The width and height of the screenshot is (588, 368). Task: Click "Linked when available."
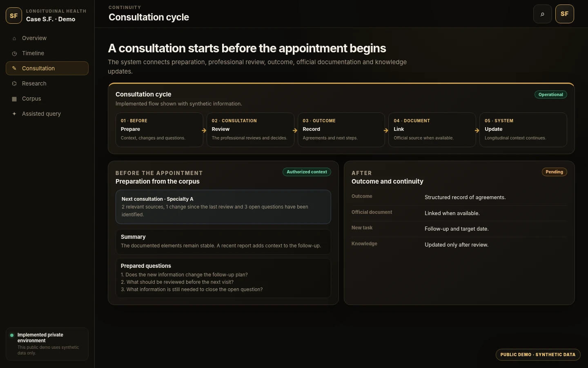pos(452,213)
